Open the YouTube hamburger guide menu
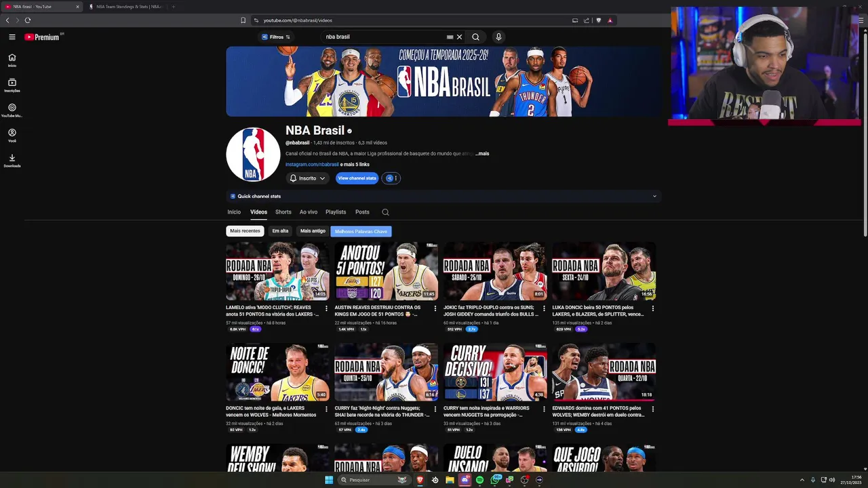 point(12,37)
